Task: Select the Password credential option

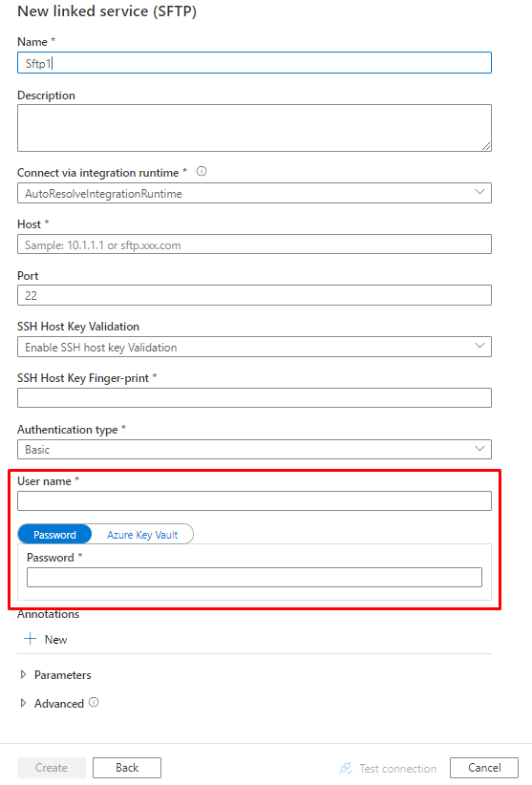Action: [x=54, y=535]
